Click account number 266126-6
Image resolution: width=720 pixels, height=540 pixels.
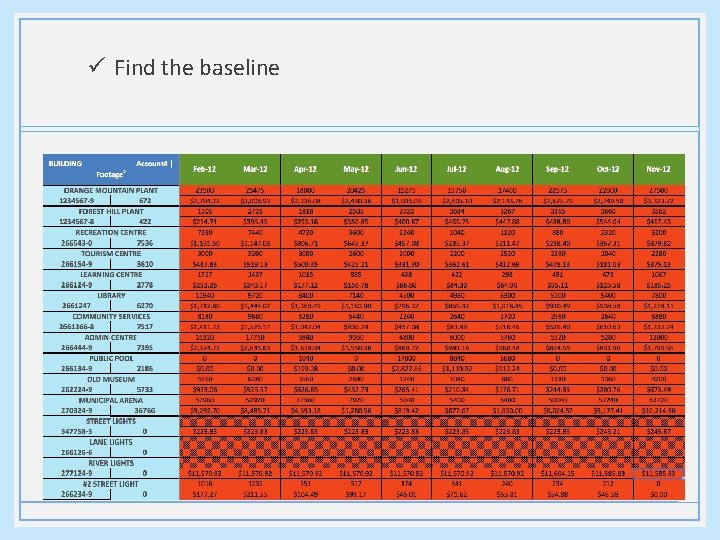[77, 453]
